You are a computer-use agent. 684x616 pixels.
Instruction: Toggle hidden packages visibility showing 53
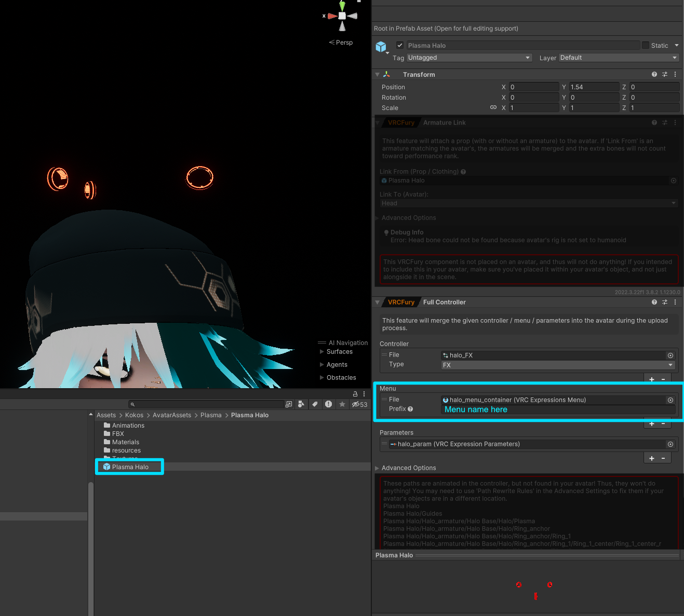click(x=359, y=404)
